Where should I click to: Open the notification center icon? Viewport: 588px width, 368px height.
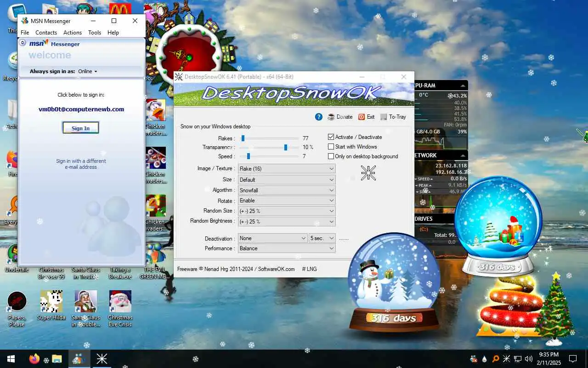[x=573, y=359]
